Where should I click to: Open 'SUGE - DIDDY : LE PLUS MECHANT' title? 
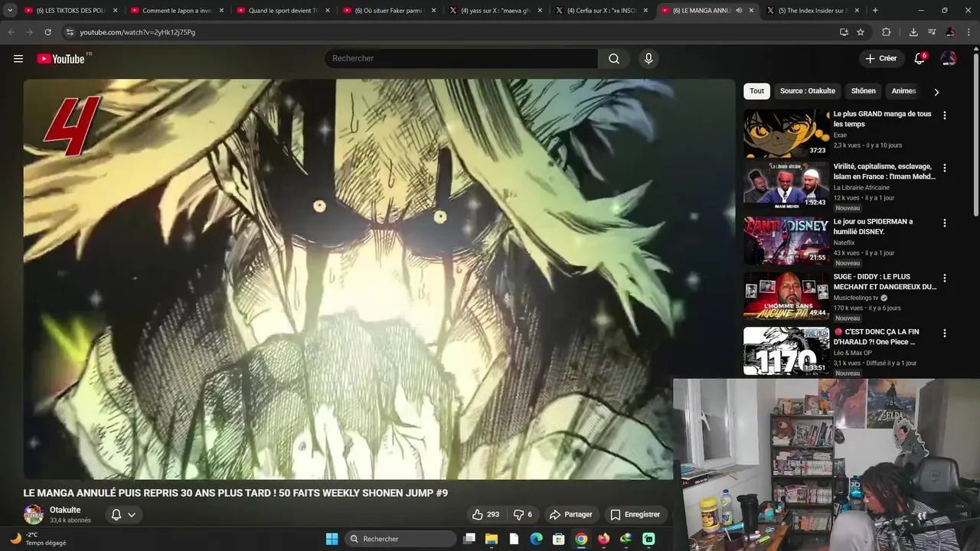(884, 282)
